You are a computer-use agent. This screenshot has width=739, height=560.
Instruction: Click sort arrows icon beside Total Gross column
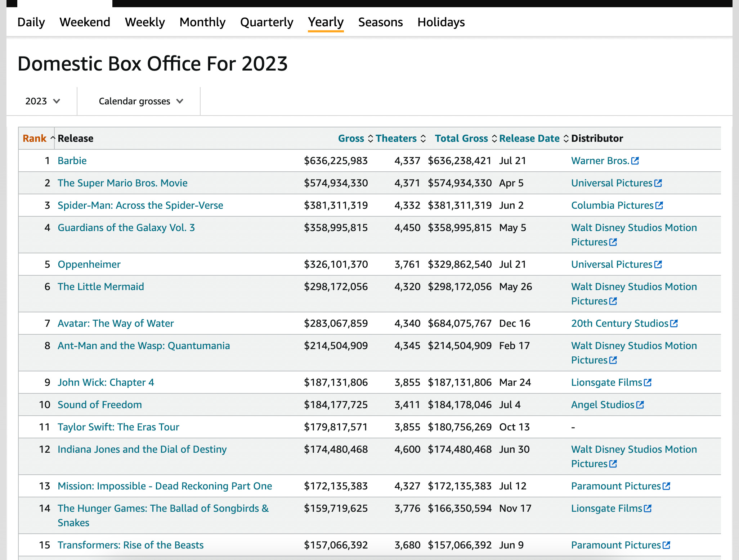494,139
